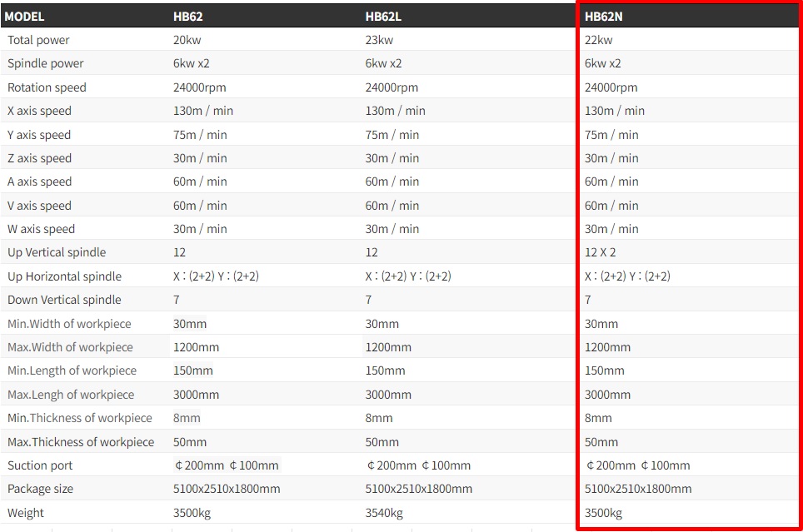Image resolution: width=803 pixels, height=532 pixels.
Task: Select the 20kw total power value
Action: click(x=187, y=40)
